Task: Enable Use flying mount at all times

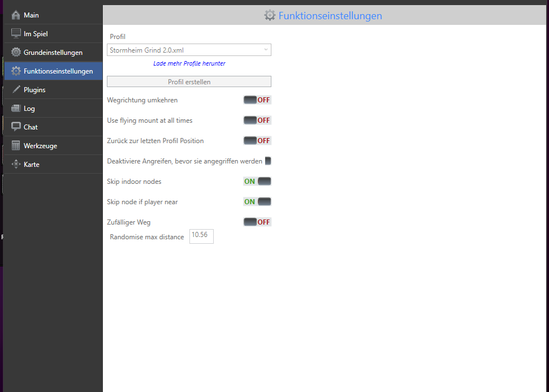Action: click(257, 120)
